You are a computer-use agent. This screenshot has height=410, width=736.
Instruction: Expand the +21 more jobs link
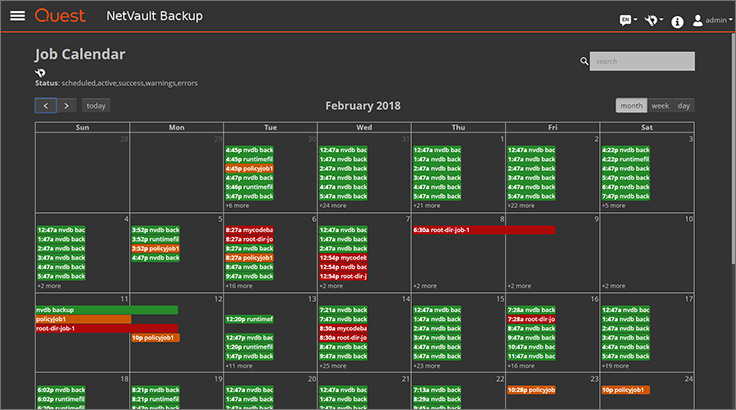pyautogui.click(x=427, y=206)
